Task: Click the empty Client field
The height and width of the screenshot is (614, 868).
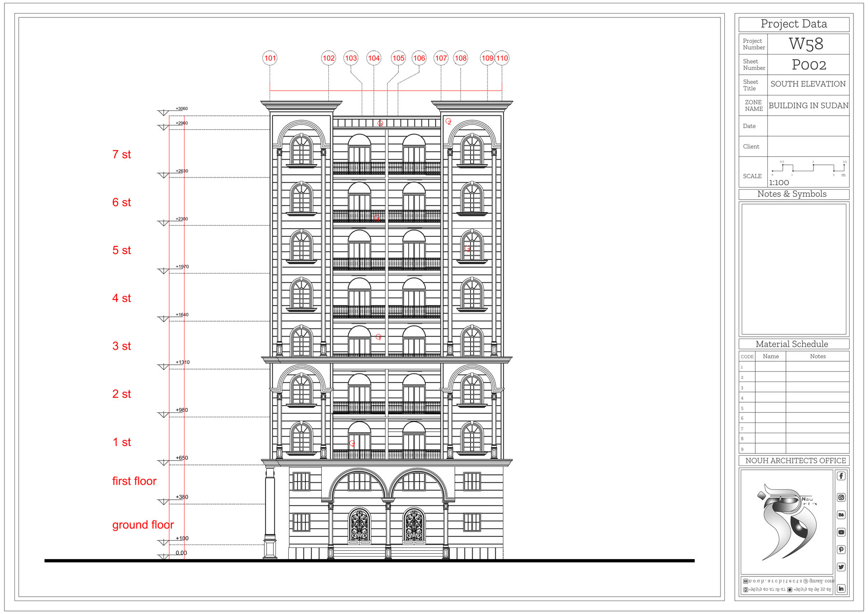Action: pyautogui.click(x=808, y=147)
